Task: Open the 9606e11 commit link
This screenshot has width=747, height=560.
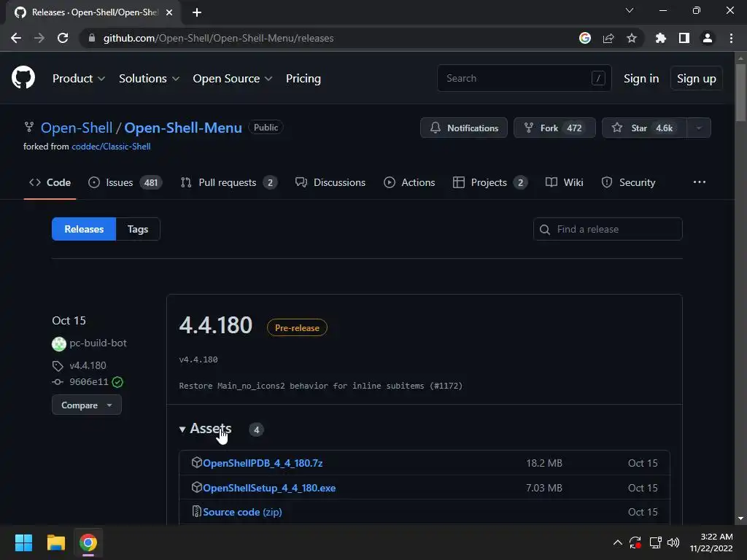Action: tap(88, 382)
